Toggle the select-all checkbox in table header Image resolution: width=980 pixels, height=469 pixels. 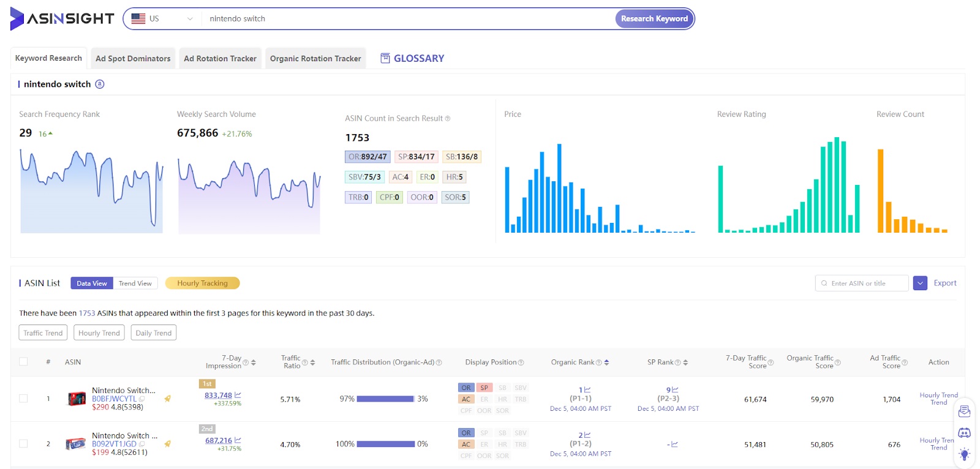coord(23,362)
